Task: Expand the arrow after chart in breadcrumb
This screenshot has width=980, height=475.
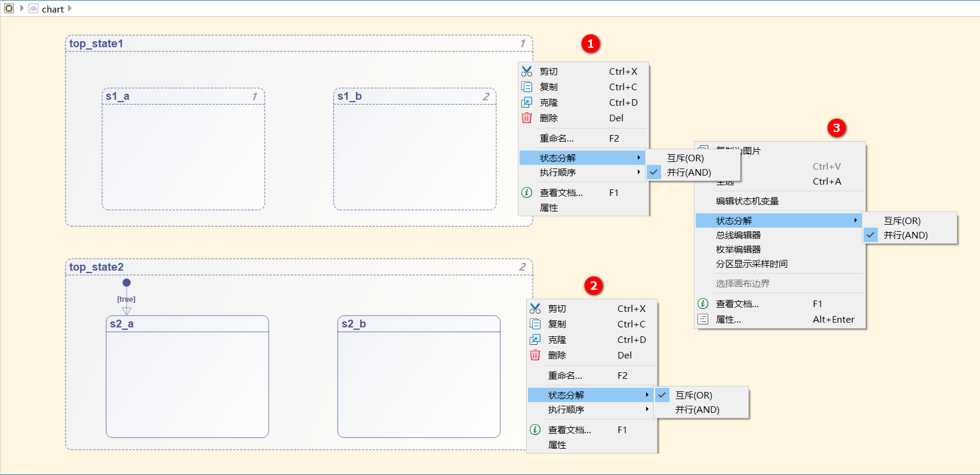Action: point(70,9)
